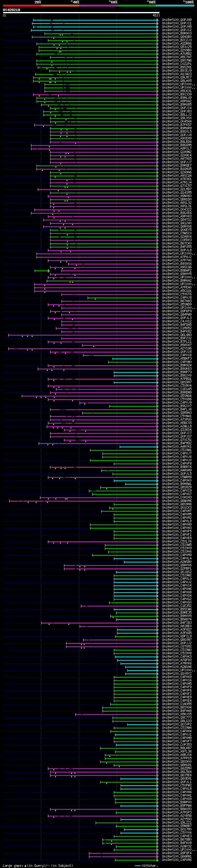
Task: Open UniRef100_Q60EH1 hit
Action: coord(177,779)
